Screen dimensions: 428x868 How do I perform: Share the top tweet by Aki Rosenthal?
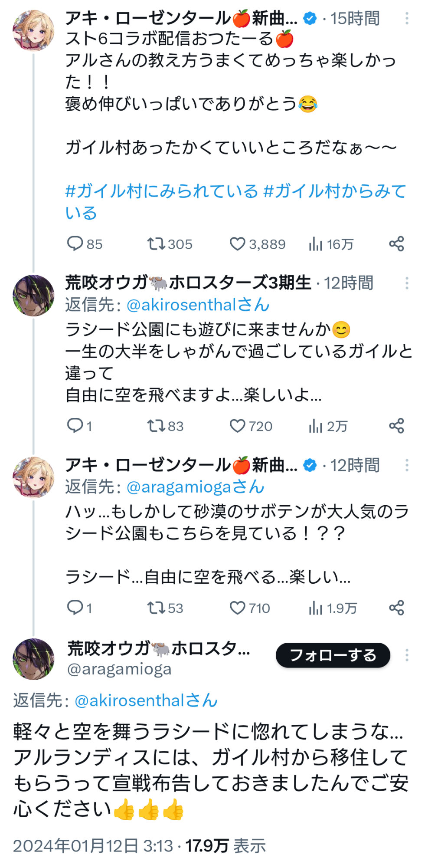pyautogui.click(x=396, y=244)
